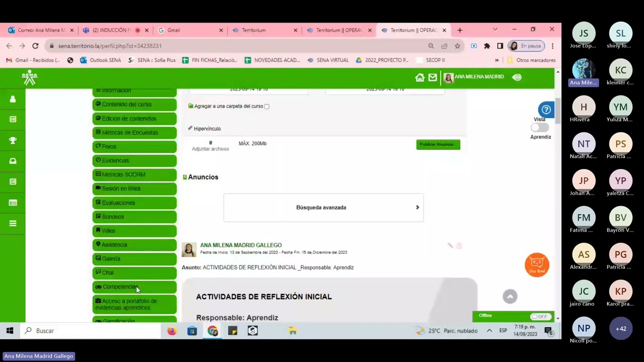Click the taskbar Buscar search box
This screenshot has height=362, width=644.
90,331
